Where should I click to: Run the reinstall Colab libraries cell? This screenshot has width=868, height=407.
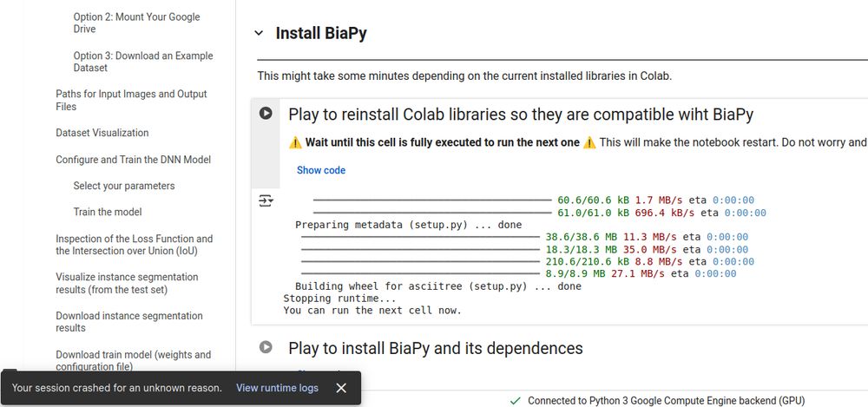point(266,114)
